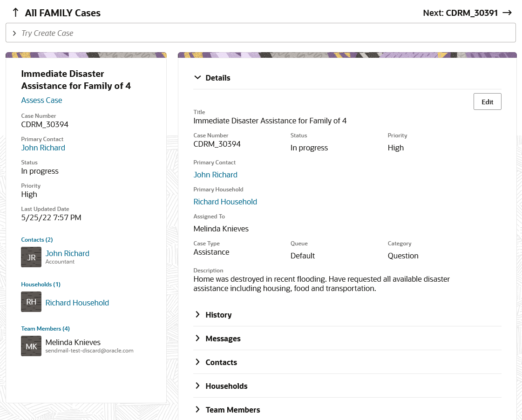
Task: Open the Richard Household link under Primary Household
Action: 225,202
